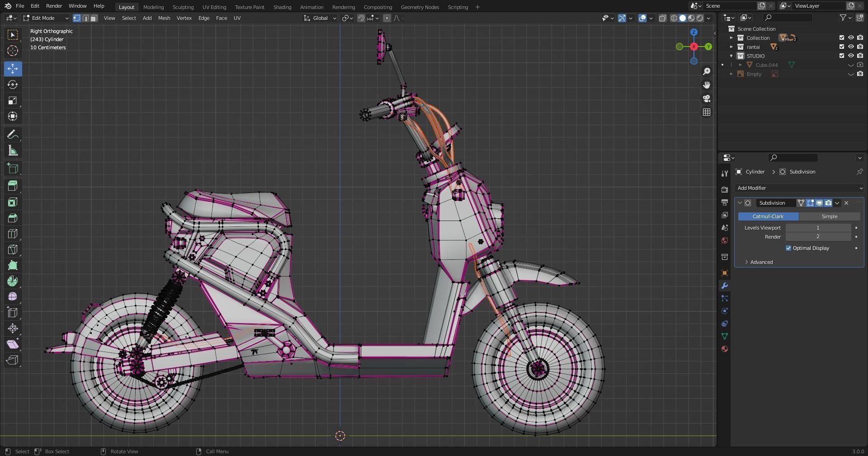
Task: Select the Shear tool
Action: pos(13,344)
